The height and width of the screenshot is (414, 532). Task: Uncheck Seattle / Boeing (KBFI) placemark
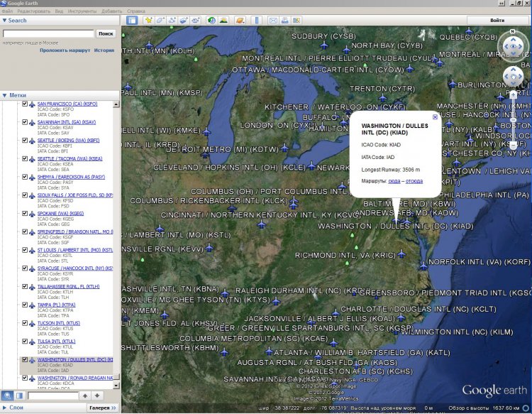click(25, 141)
